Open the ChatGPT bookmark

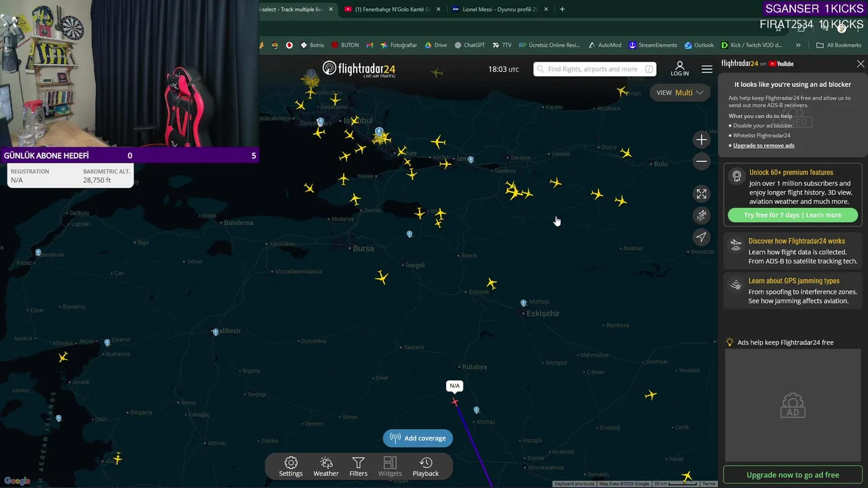(x=469, y=45)
